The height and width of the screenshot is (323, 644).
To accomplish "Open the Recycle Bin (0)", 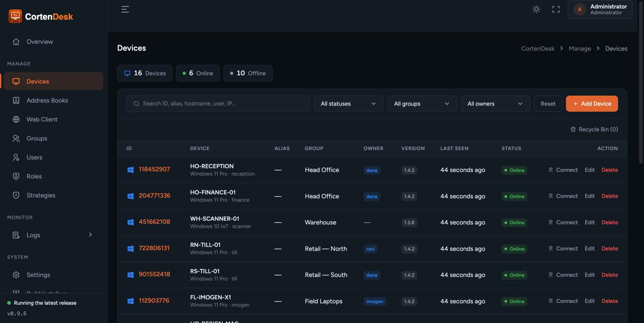I will point(594,129).
